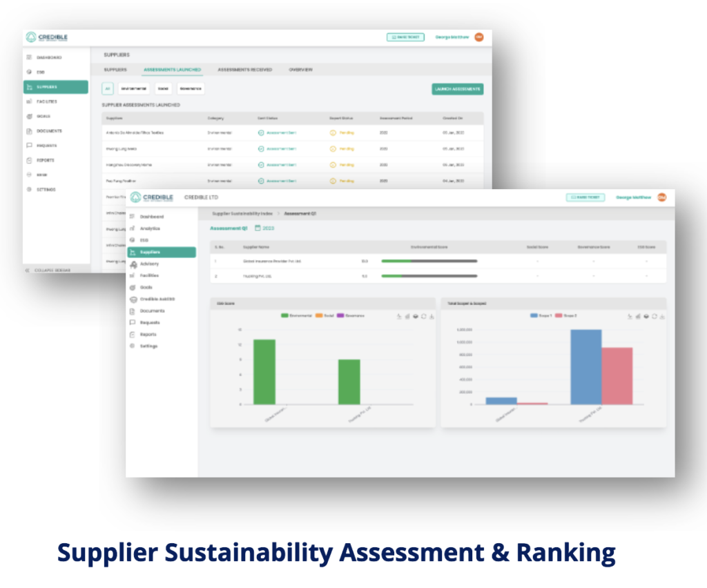Screen dimensions: 707x588
Task: Toggle the Environmental legend on ESG Score chart
Action: point(297,316)
